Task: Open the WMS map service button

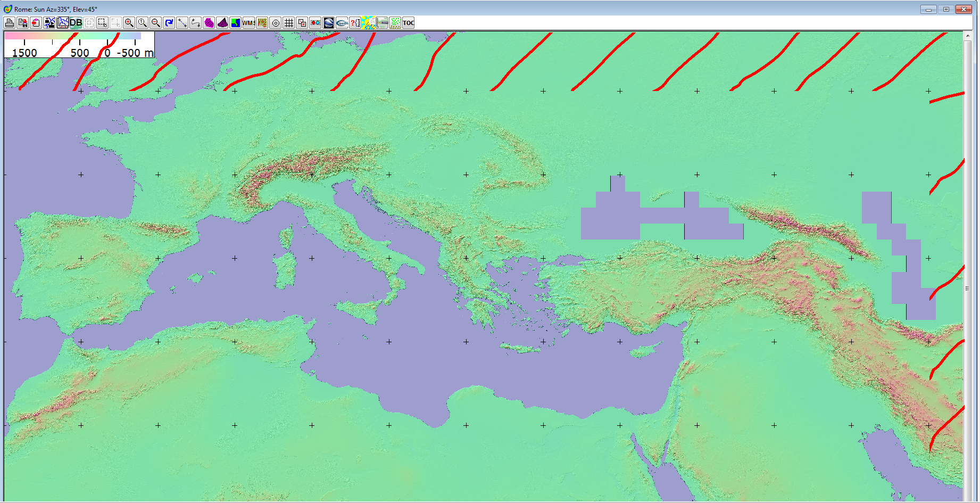Action: [x=249, y=23]
